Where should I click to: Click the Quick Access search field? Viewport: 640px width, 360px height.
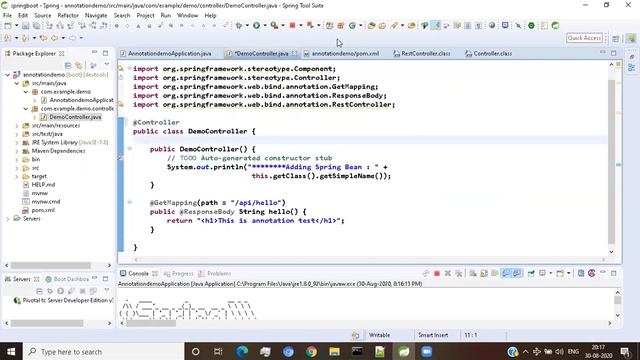(584, 38)
